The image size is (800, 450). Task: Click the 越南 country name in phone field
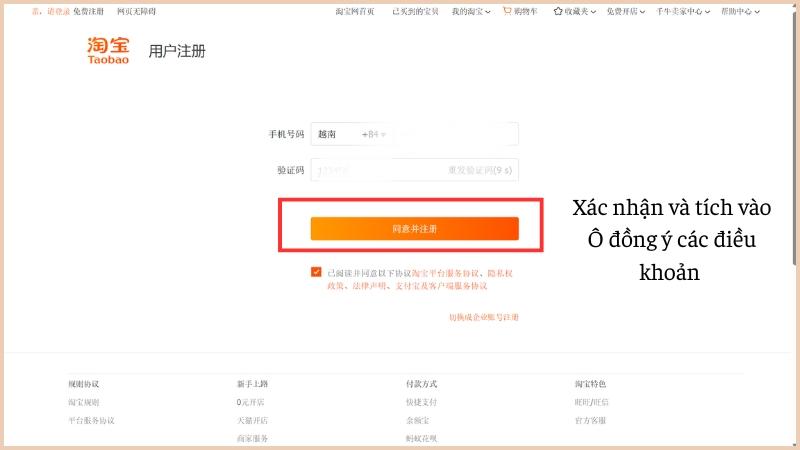click(x=327, y=134)
